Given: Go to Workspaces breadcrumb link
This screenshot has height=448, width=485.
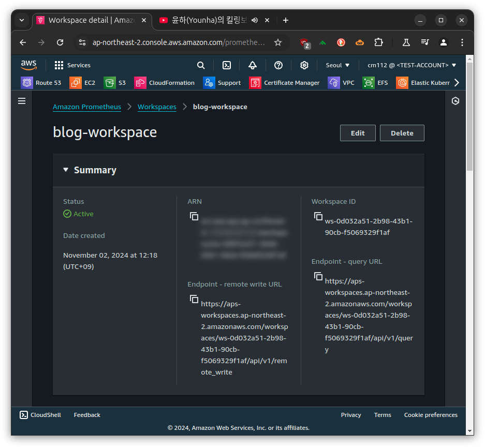Looking at the screenshot, I should [157, 107].
